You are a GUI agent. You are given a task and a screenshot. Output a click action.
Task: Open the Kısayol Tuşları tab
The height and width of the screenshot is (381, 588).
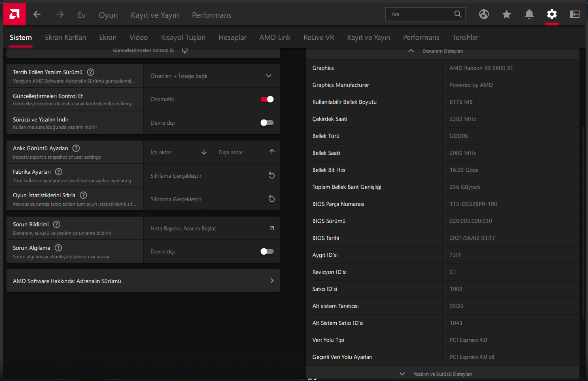click(x=183, y=38)
